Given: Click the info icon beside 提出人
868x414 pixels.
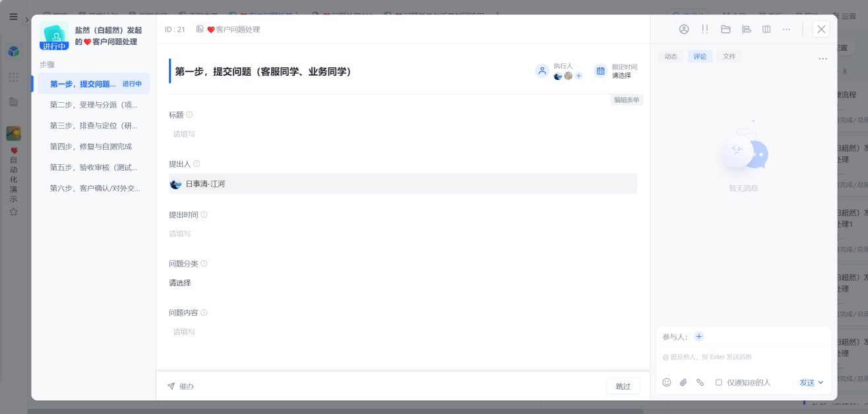Looking at the screenshot, I should coord(197,163).
